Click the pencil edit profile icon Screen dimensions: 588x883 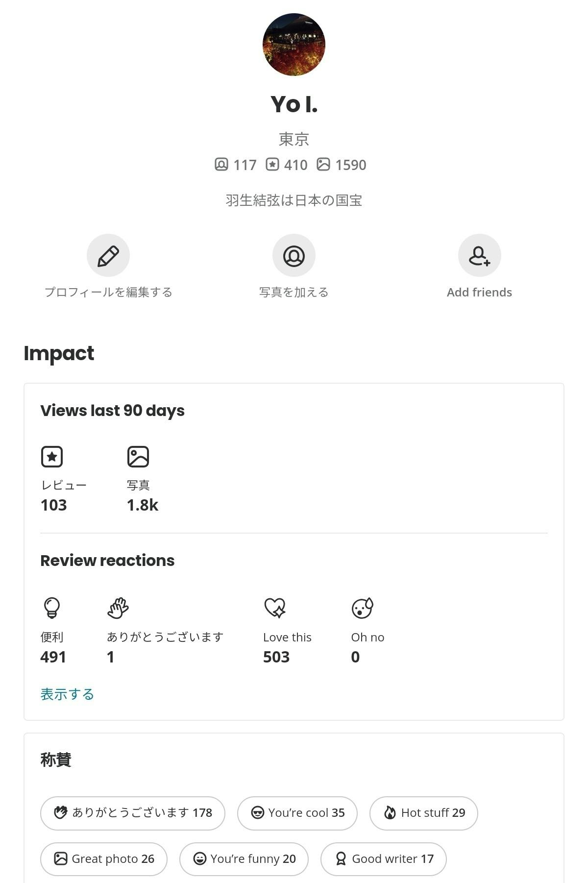click(x=108, y=255)
